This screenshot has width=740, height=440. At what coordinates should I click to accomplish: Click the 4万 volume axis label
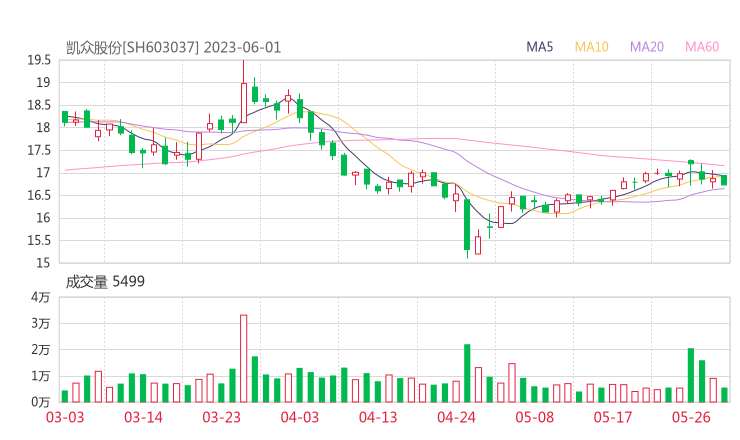click(x=41, y=297)
